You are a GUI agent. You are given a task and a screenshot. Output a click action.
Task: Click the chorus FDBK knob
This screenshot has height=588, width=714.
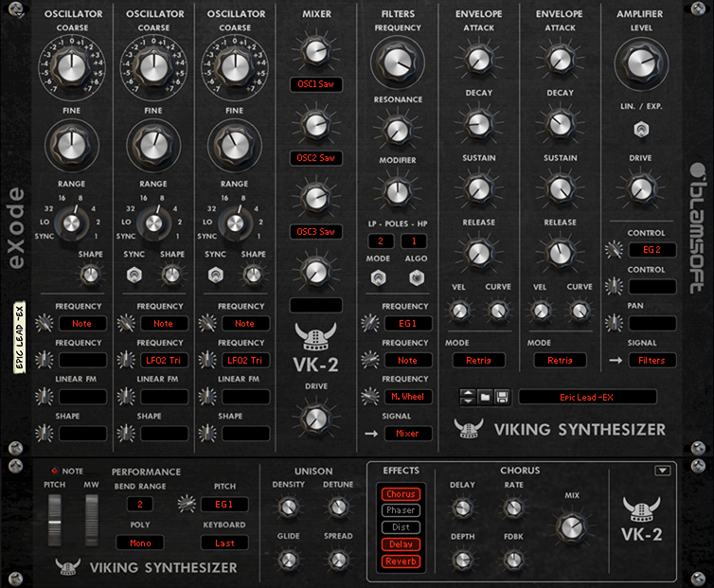pos(513,560)
